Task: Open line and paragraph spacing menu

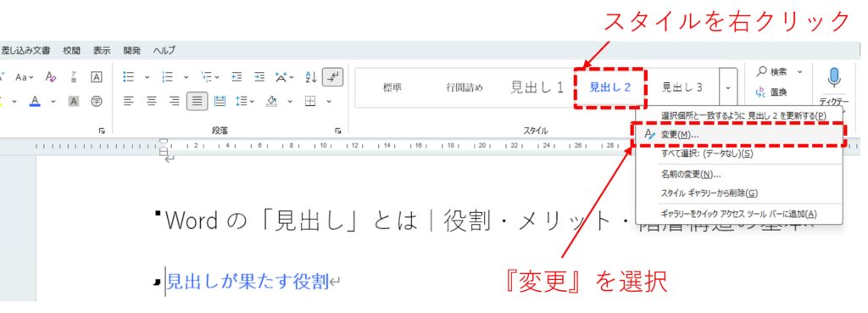Action: coord(244,102)
